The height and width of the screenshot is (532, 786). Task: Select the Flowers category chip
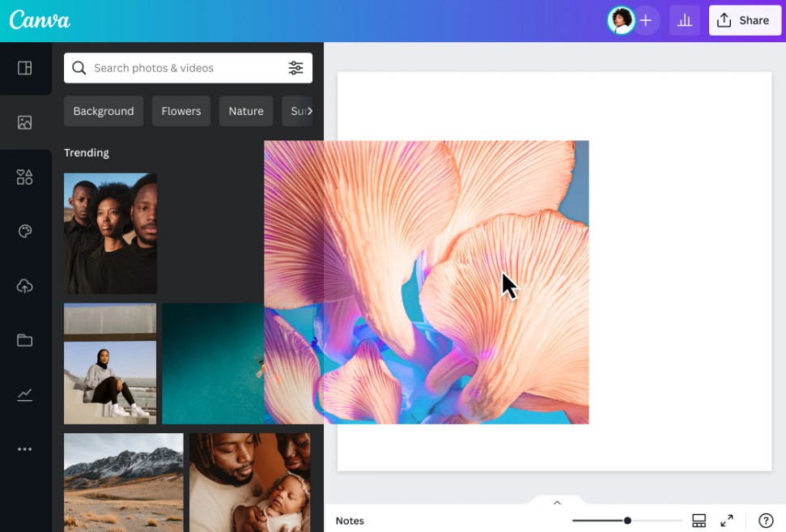coord(181,111)
